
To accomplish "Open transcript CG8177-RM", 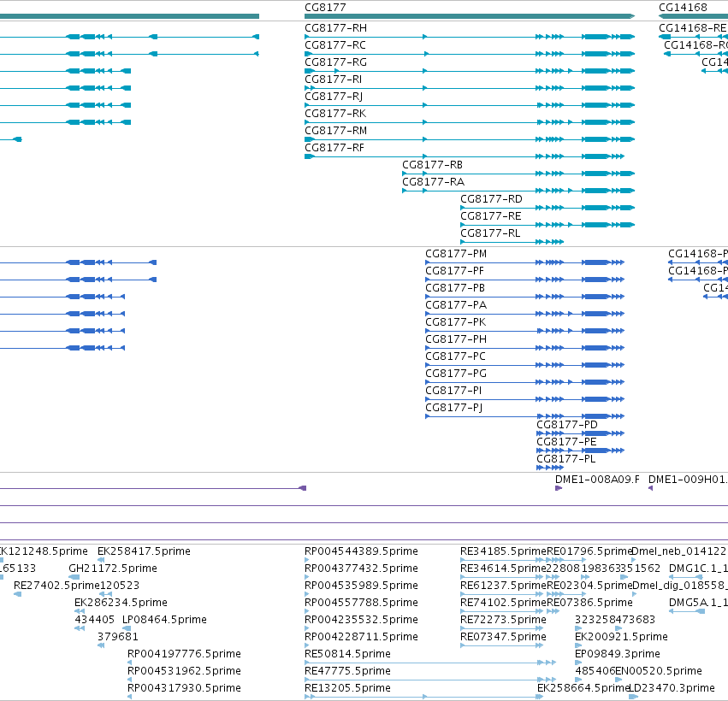I will [335, 131].
